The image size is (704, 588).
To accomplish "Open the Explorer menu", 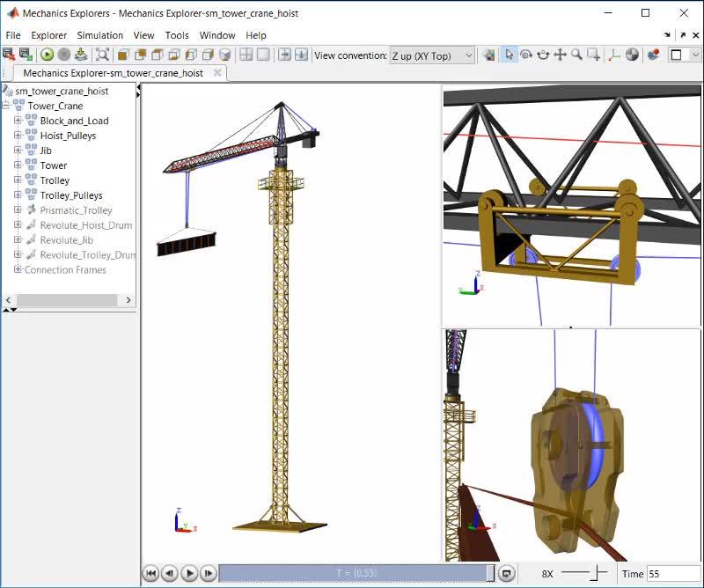I will pyautogui.click(x=48, y=35).
